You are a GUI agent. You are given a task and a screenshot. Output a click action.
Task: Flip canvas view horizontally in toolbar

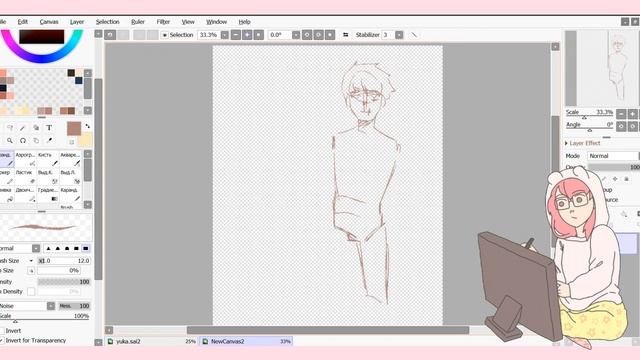point(346,35)
